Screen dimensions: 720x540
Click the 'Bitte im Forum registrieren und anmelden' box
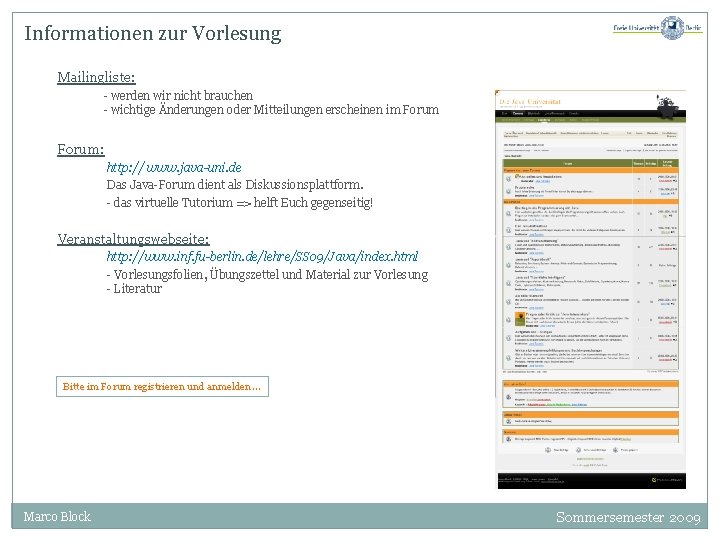(x=162, y=387)
